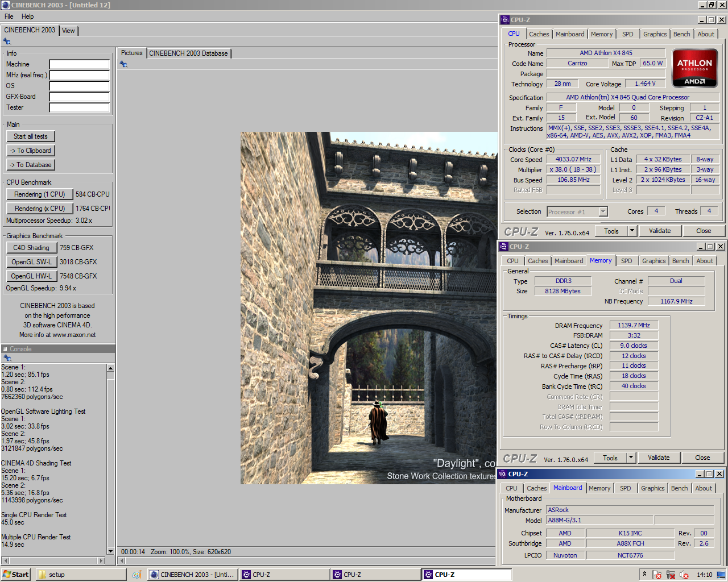This screenshot has width=728, height=582.
Task: Click the pin icon below the CINEBENCH 2003 tab
Action: click(x=7, y=41)
